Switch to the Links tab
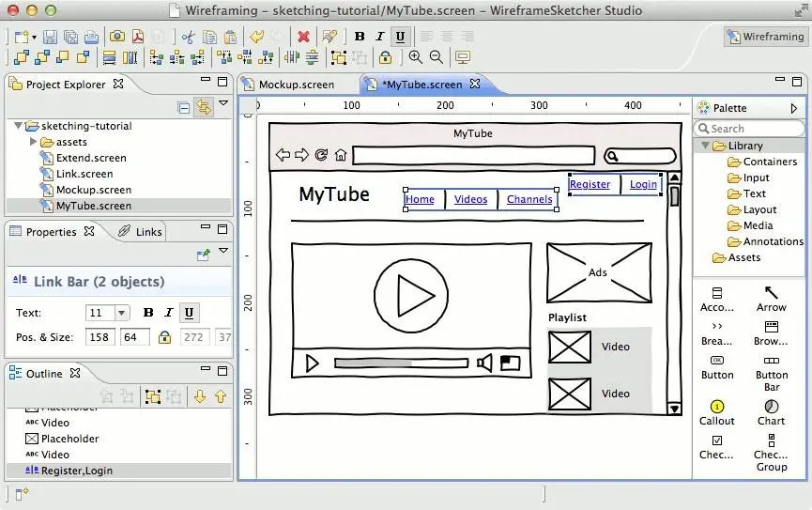Viewport: 812px width, 510px height. 140,232
